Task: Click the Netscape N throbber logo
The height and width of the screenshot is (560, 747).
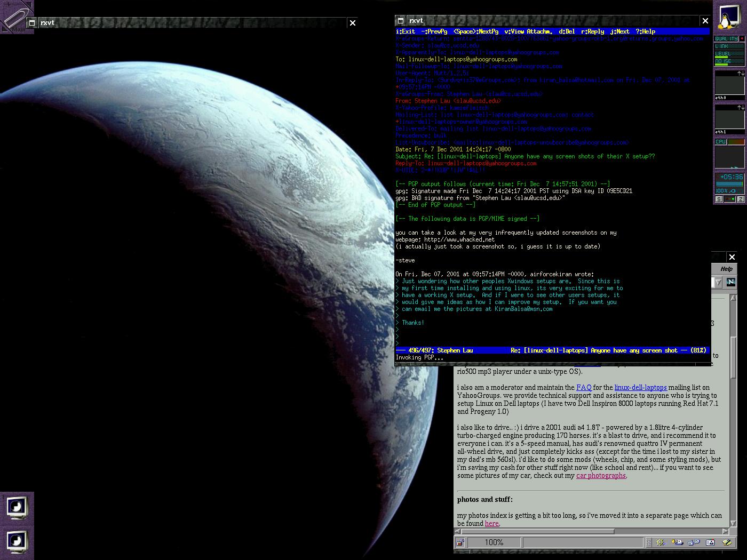Action: pyautogui.click(x=730, y=282)
